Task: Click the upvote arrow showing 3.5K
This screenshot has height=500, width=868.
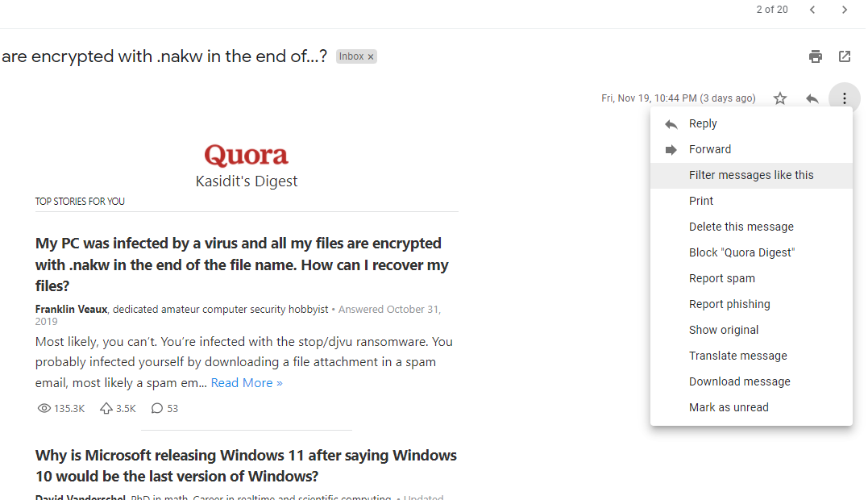Action: pyautogui.click(x=106, y=409)
